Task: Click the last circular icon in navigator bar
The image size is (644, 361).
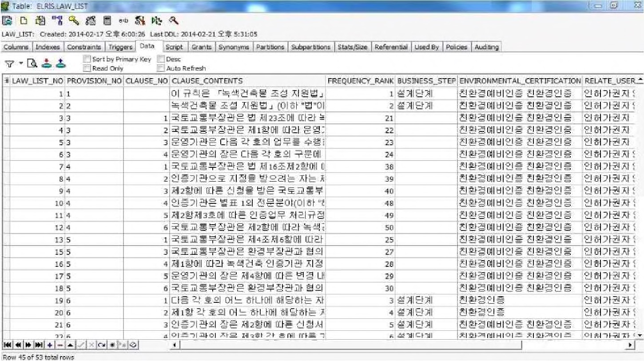Action: coord(133,345)
